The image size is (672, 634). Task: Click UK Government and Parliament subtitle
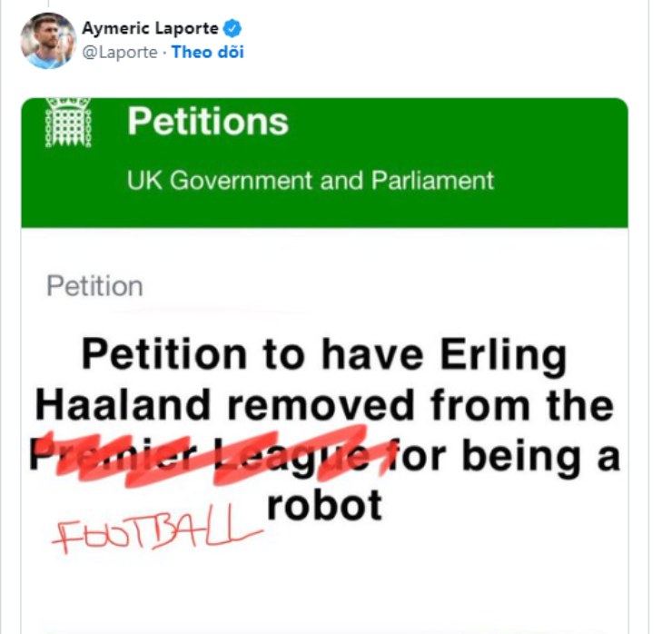(x=311, y=181)
